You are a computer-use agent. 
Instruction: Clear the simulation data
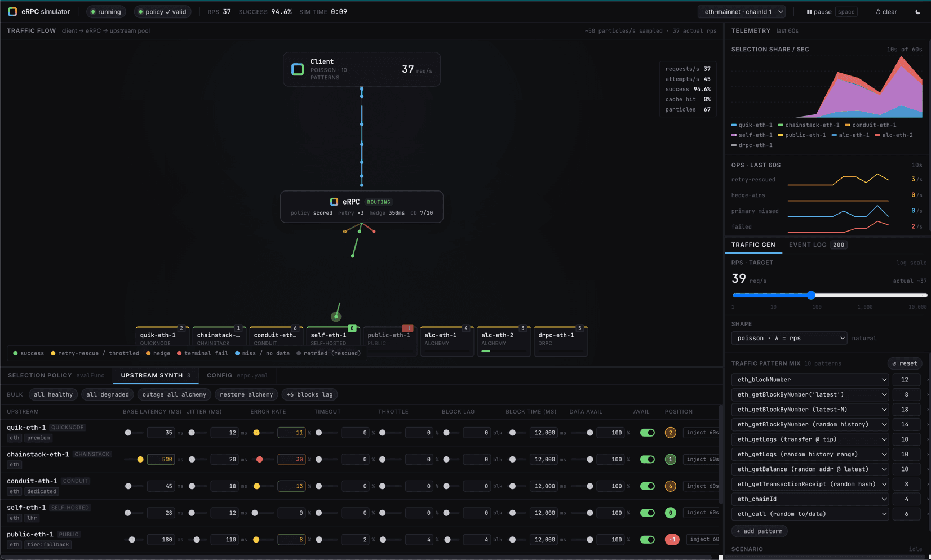(x=886, y=12)
